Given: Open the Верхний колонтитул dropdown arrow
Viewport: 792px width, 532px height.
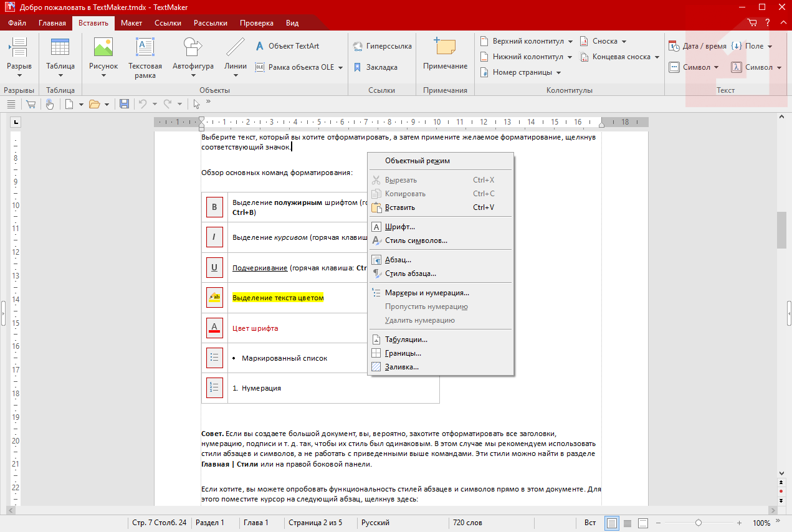Looking at the screenshot, I should pyautogui.click(x=570, y=41).
